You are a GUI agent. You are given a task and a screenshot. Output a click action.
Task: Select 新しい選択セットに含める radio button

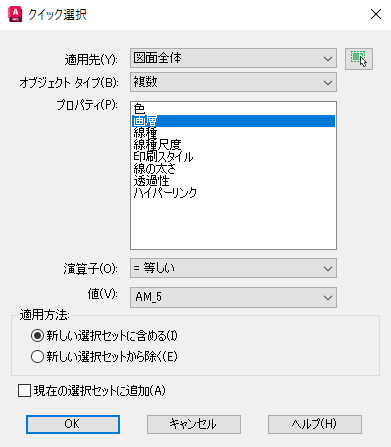click(x=37, y=336)
